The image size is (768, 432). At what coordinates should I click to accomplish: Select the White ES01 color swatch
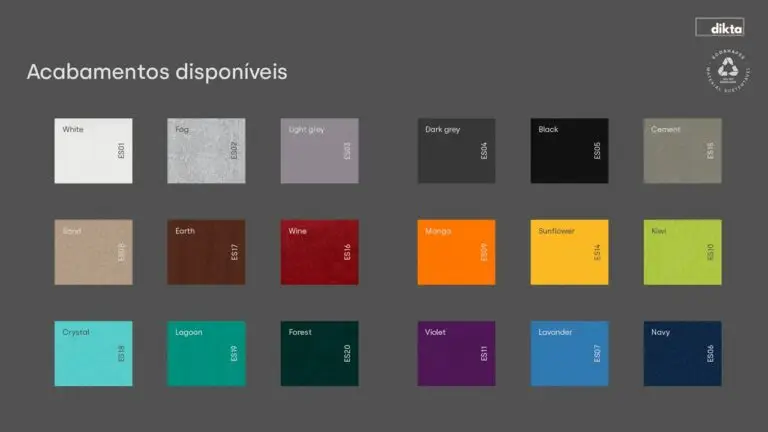click(93, 151)
